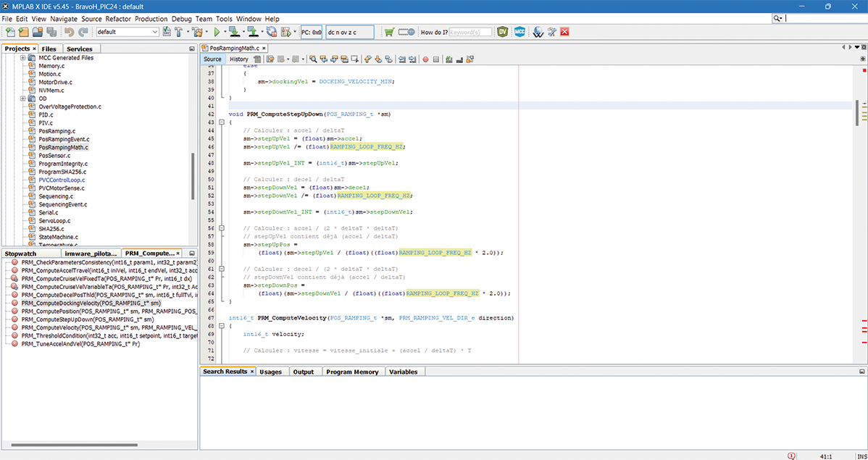
Task: Click the Projects panel vertical scrollbar
Action: pyautogui.click(x=193, y=176)
